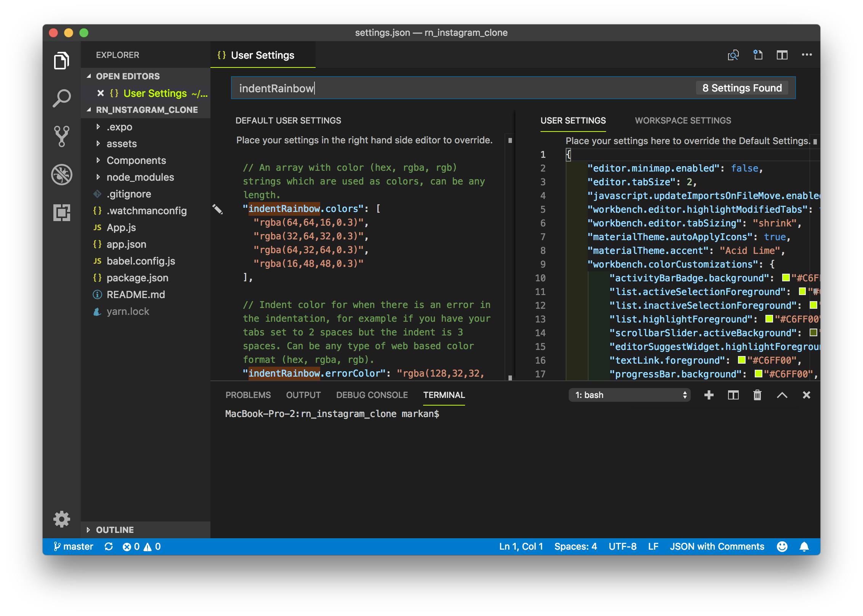The height and width of the screenshot is (616, 863).
Task: Open the Search view in activity bar
Action: 61,98
